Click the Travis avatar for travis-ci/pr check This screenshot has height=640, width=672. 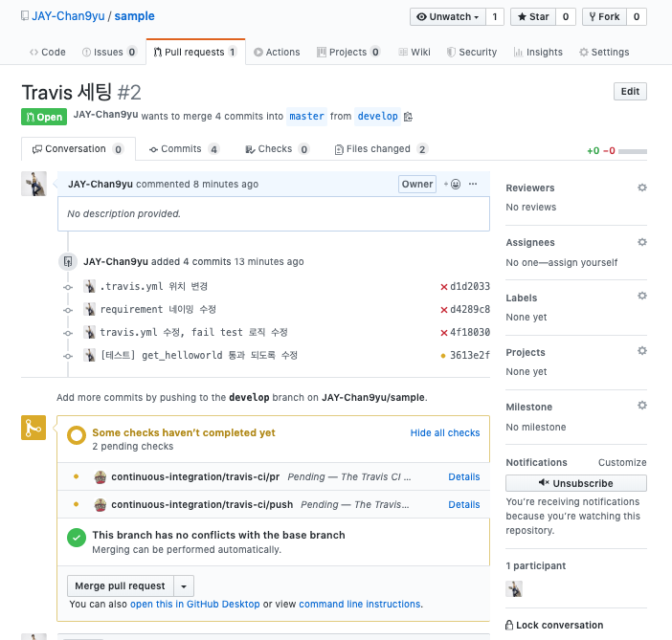101,476
